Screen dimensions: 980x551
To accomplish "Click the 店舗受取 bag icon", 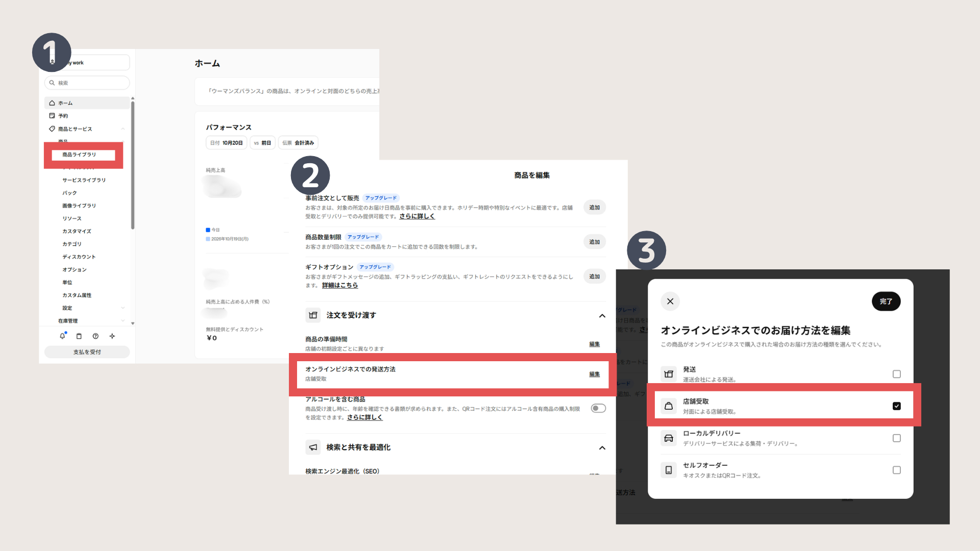I will point(669,406).
